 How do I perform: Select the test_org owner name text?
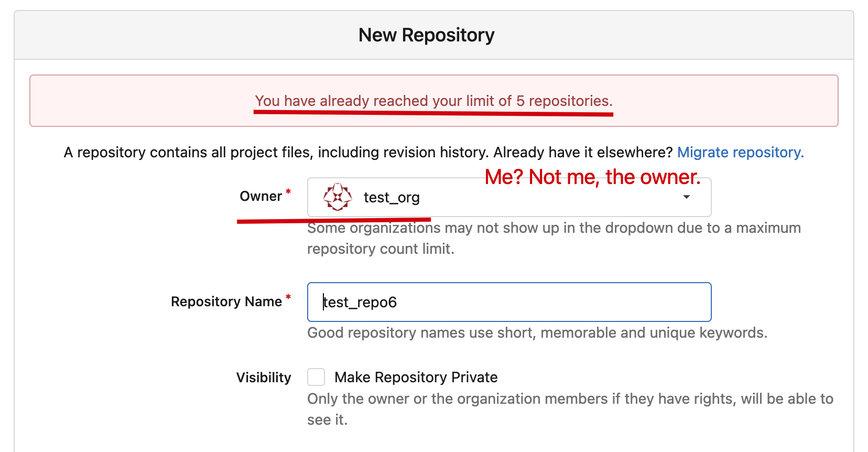coord(392,198)
